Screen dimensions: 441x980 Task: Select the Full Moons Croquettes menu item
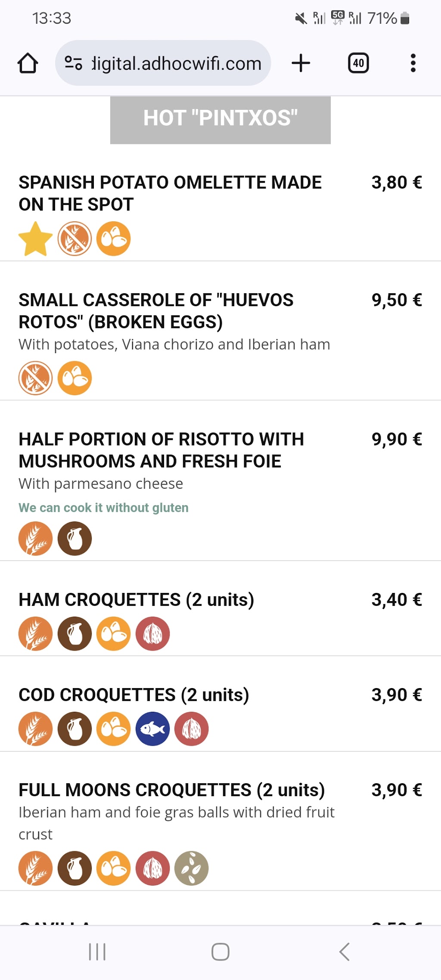coord(220,822)
